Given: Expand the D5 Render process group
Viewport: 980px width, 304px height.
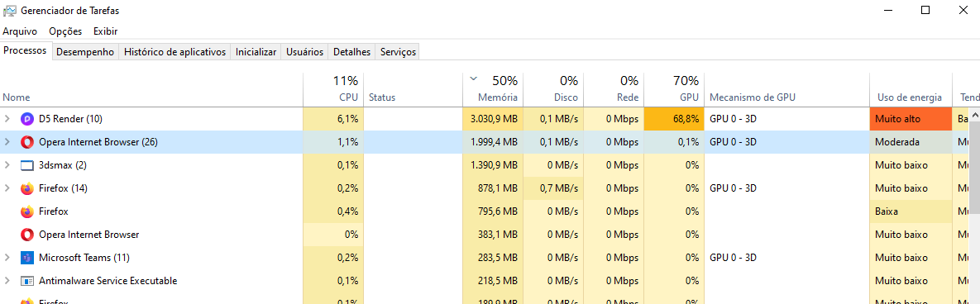Looking at the screenshot, I should (7, 119).
